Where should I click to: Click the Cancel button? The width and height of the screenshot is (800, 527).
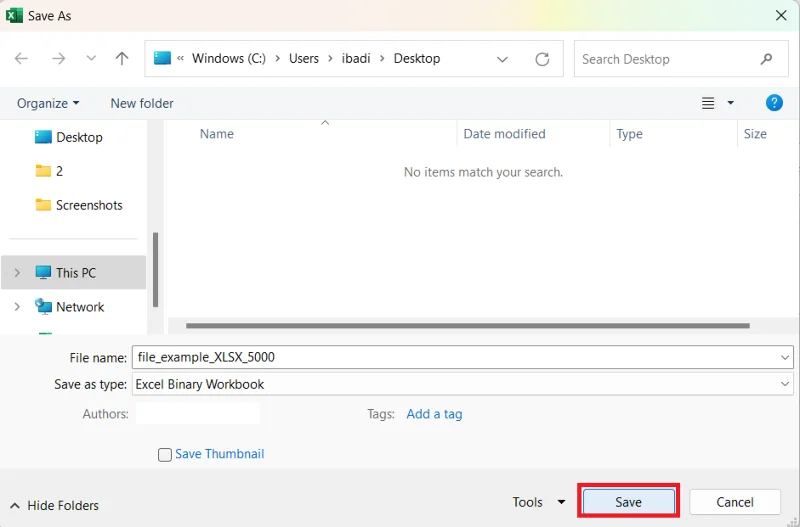(735, 502)
